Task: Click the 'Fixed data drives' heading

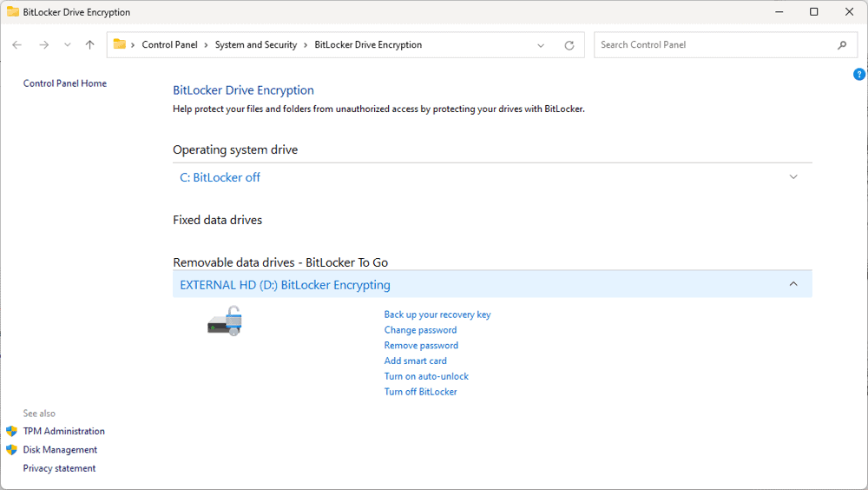Action: point(218,220)
